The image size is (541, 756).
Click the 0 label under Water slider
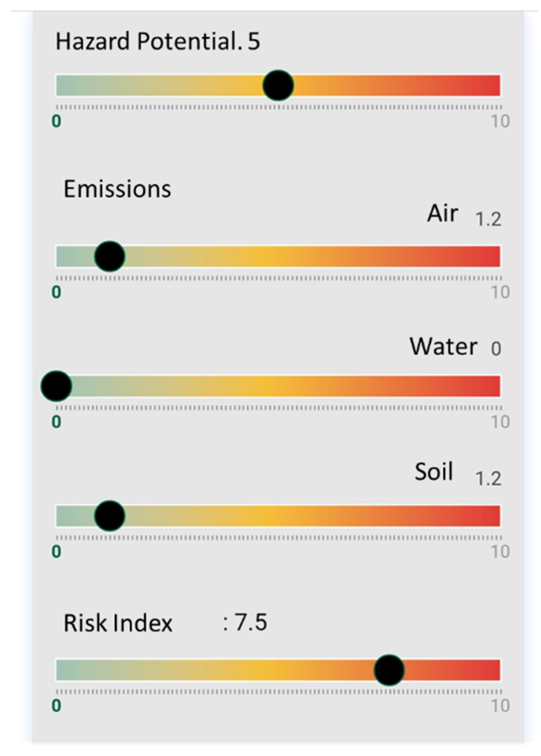point(56,422)
